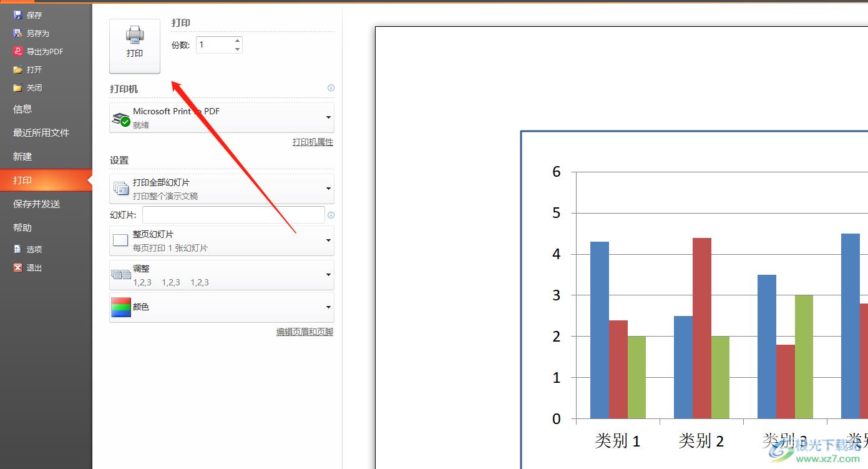The width and height of the screenshot is (868, 469).
Task: Open the Full Page Slides (整页幻灯片) dropdown
Action: coord(222,240)
